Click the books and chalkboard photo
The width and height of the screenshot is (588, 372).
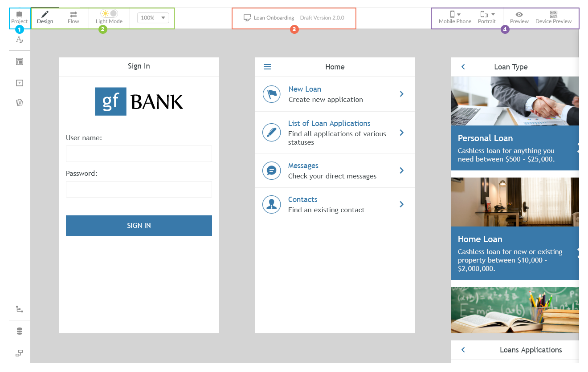coord(515,310)
